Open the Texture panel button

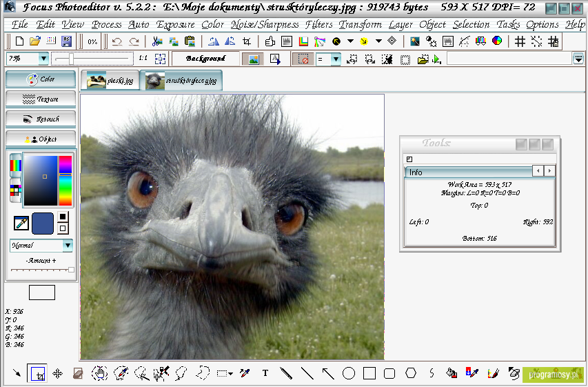click(x=41, y=99)
